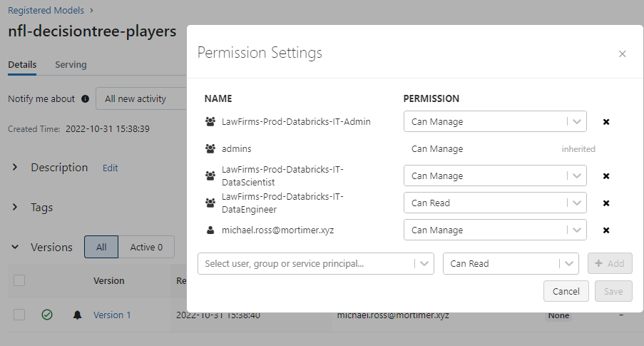
Task: Open the Can Read dropdown for DataEngineer group
Action: pyautogui.click(x=495, y=203)
